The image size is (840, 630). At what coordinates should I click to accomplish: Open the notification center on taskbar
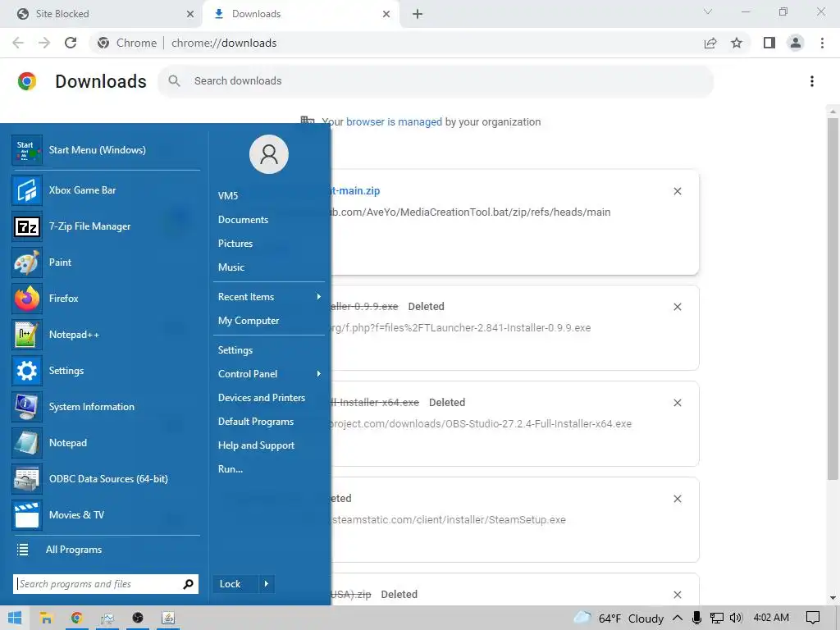[813, 618]
